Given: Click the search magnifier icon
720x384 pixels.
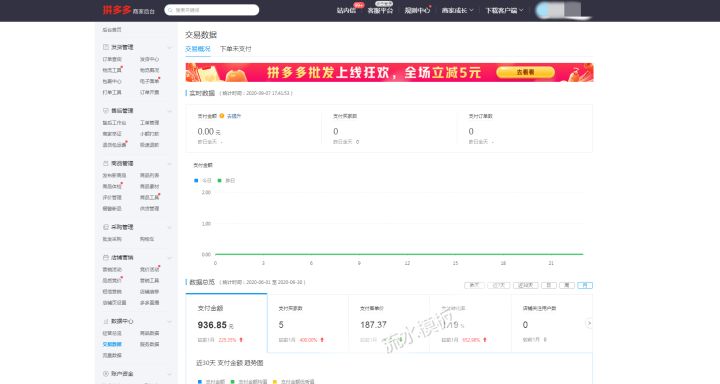Looking at the screenshot, I should click(x=171, y=10).
